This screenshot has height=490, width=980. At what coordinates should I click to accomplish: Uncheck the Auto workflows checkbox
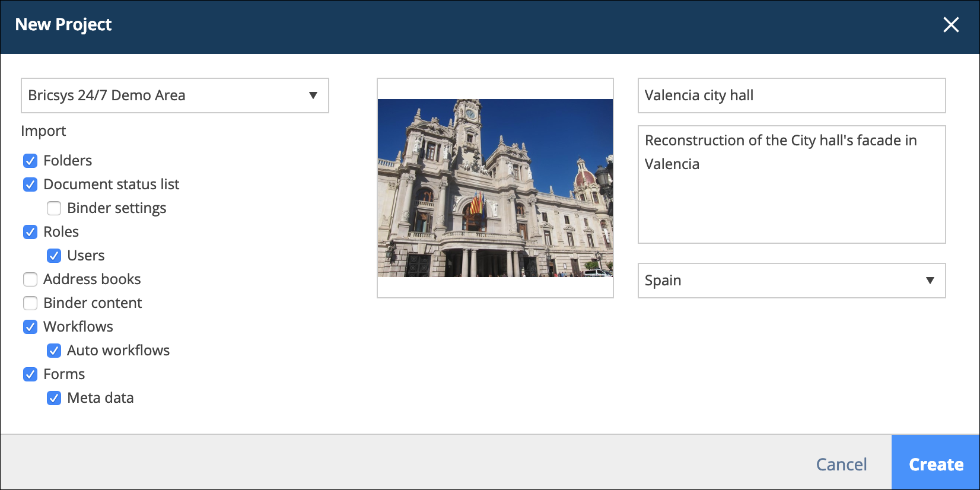pos(54,351)
